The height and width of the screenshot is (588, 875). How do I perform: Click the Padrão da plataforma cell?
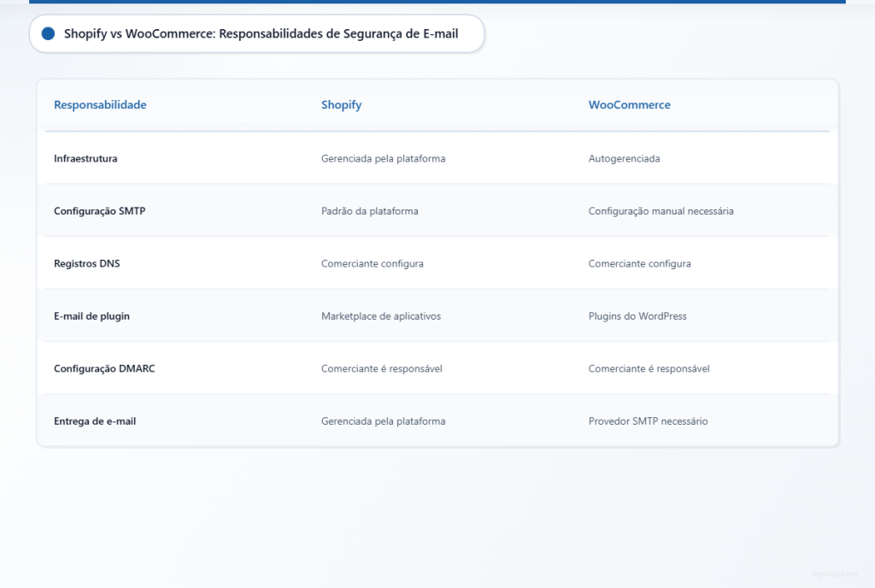369,211
